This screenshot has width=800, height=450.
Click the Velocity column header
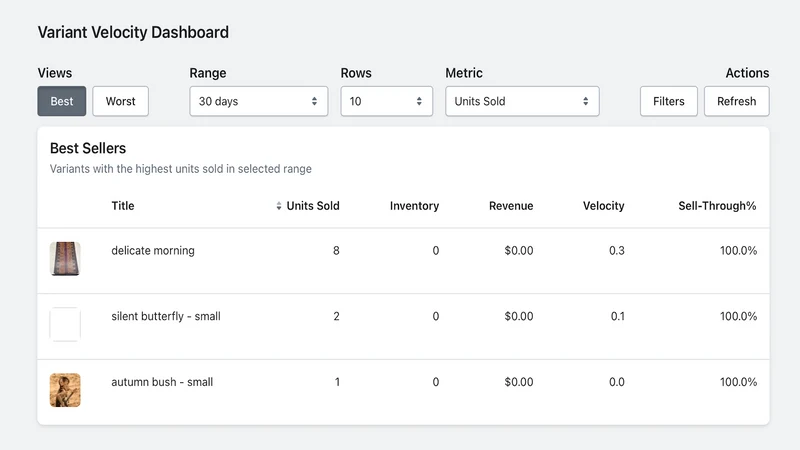point(604,206)
